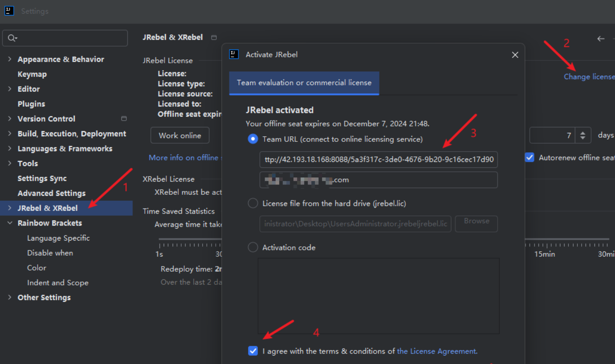Expand Appearance & Behavior settings group
Viewport: 615px width, 364px height.
click(9, 59)
